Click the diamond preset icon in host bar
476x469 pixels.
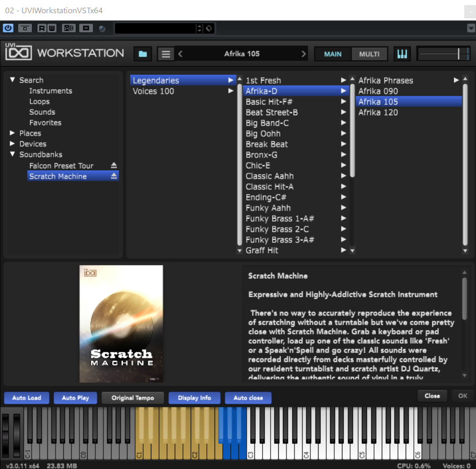[x=209, y=29]
